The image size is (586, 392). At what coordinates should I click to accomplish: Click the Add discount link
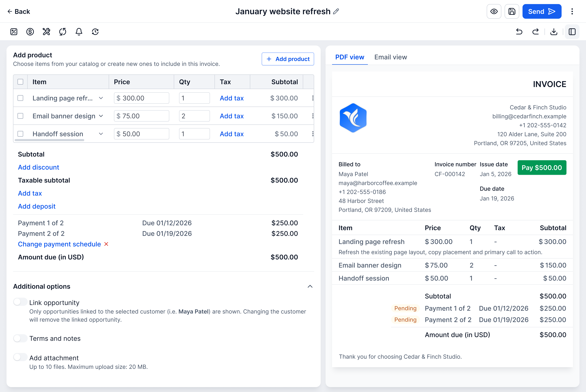[x=39, y=167]
